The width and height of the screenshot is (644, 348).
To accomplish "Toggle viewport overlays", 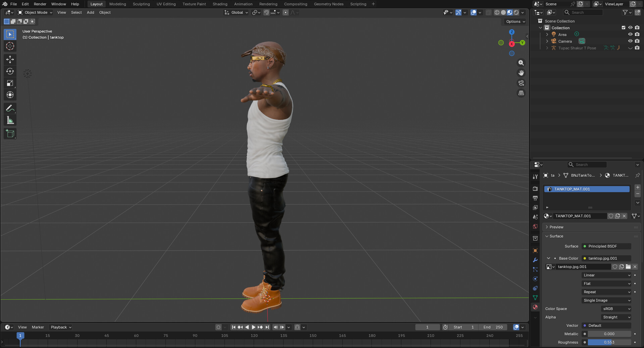I will tap(474, 12).
